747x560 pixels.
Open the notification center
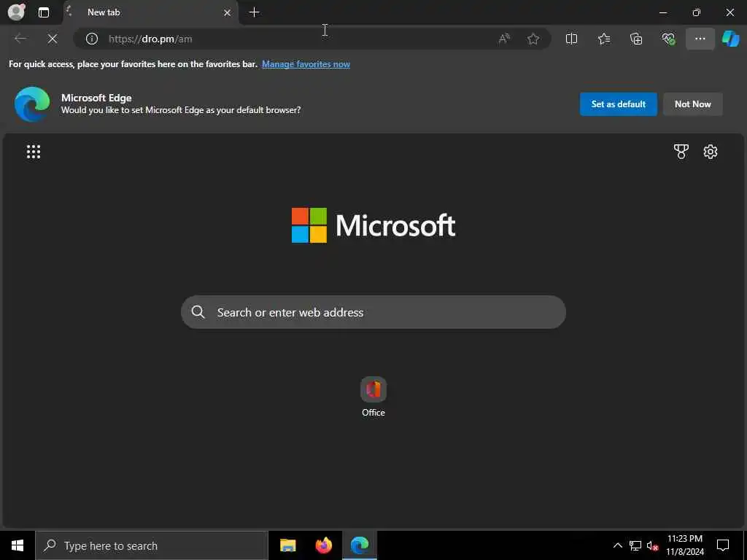(723, 545)
